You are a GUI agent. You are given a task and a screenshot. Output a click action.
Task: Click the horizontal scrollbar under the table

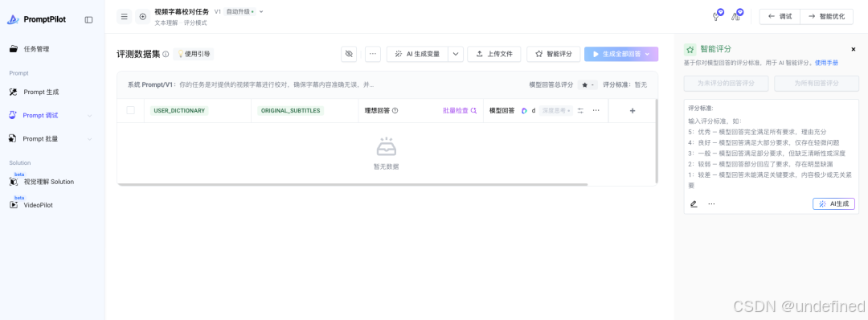pyautogui.click(x=352, y=184)
